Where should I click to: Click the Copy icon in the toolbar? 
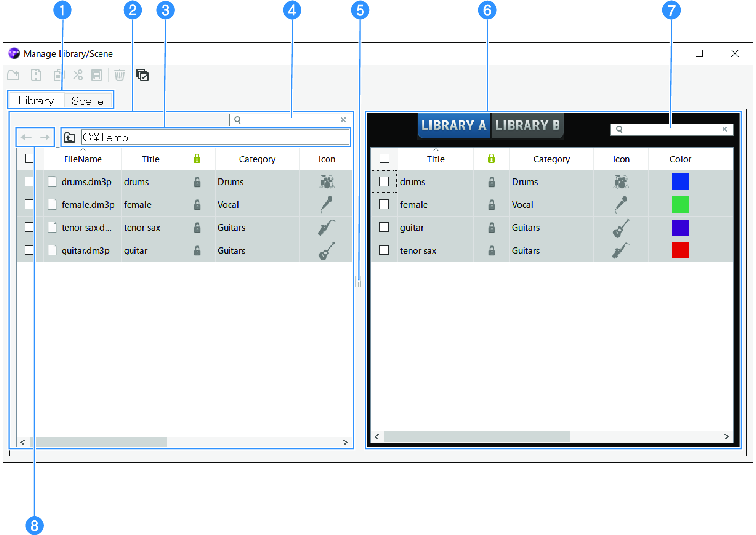pos(58,75)
